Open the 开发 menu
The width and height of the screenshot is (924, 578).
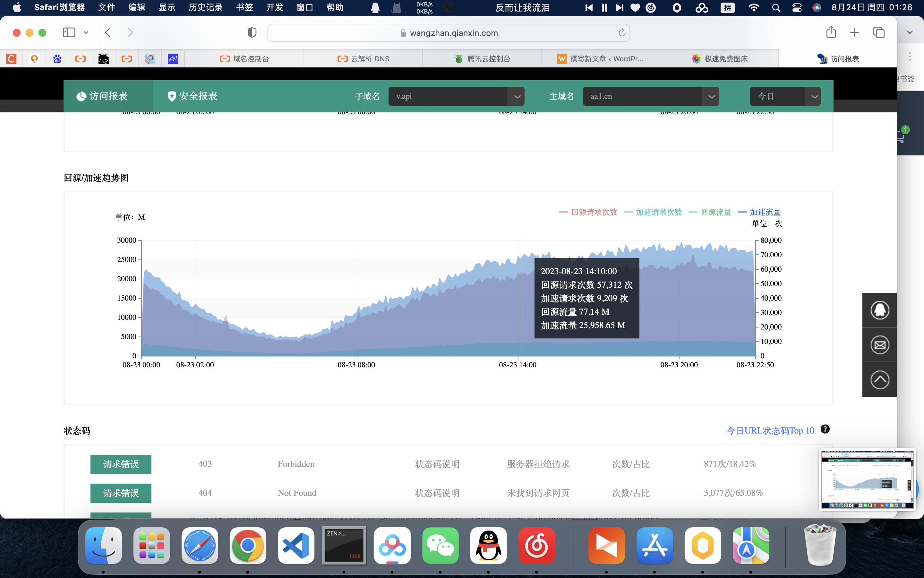(x=275, y=8)
